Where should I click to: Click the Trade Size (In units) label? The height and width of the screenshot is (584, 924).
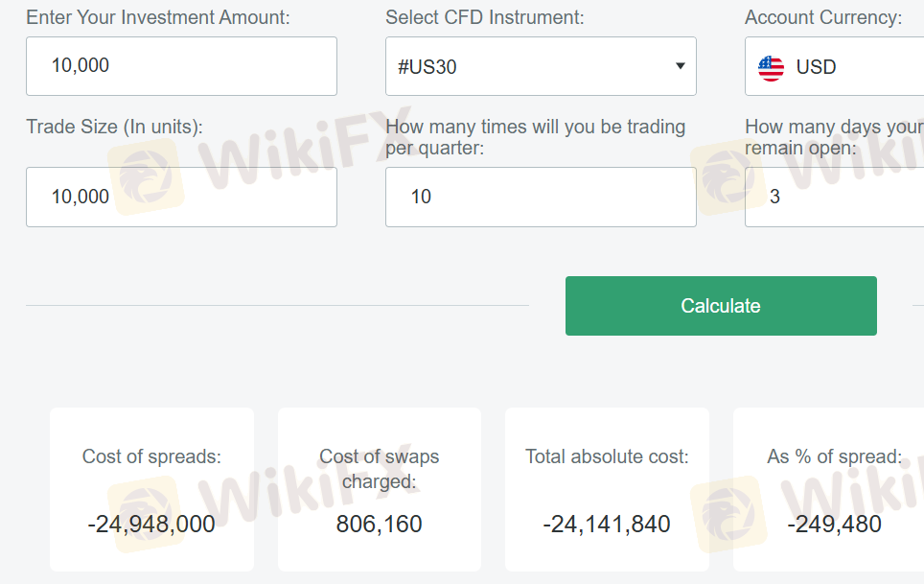(x=114, y=127)
